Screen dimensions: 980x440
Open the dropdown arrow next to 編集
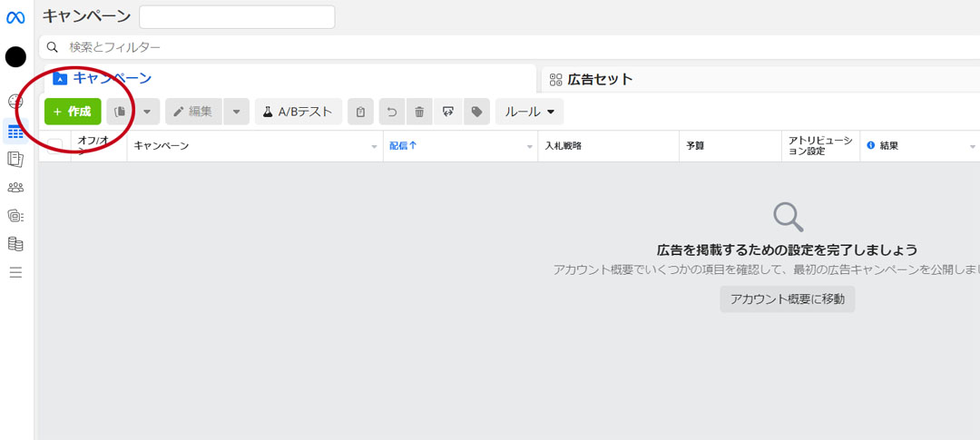click(236, 112)
